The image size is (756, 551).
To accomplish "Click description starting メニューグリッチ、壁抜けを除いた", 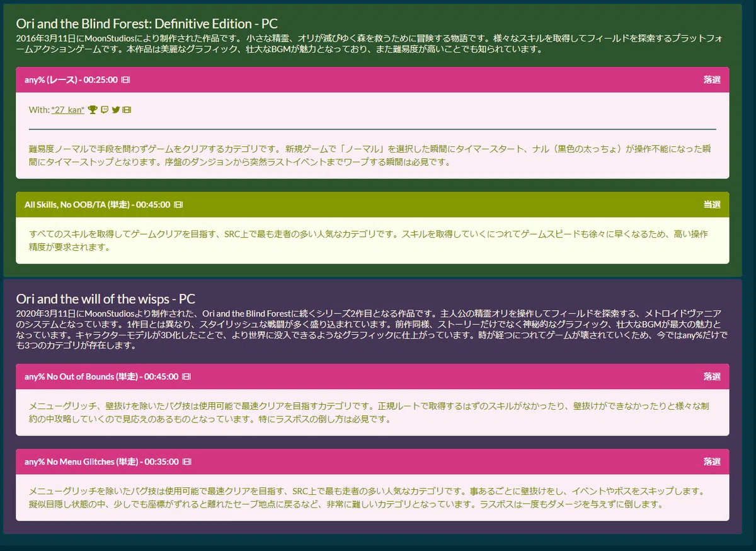I will (369, 412).
